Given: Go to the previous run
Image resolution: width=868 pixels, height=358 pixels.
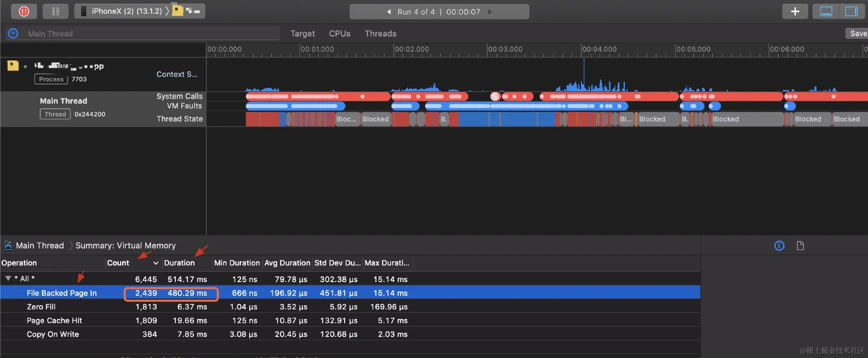Looking at the screenshot, I should pos(389,12).
